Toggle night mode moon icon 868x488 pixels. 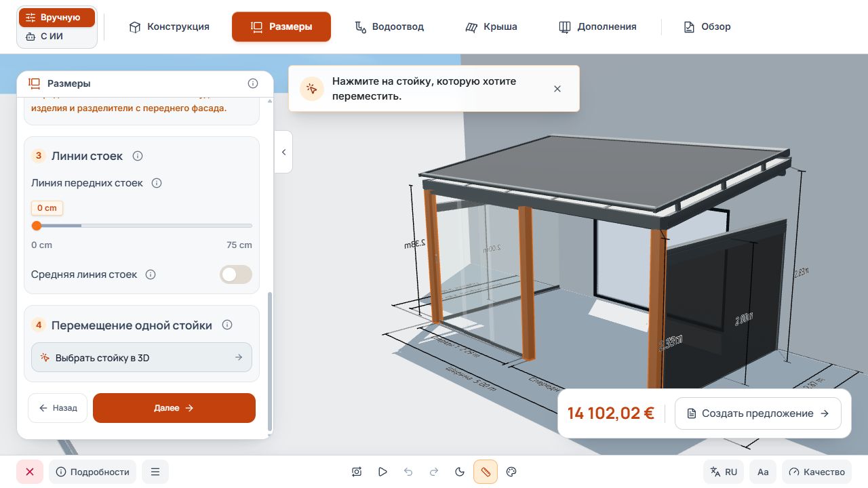tap(460, 472)
